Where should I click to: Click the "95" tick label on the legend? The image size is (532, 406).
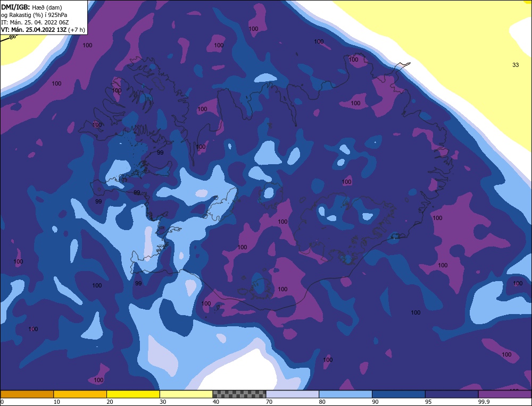tap(428, 402)
